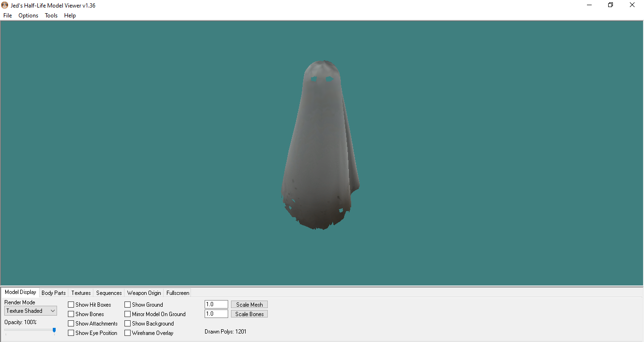
Task: Click the Scale Mesh button
Action: (x=249, y=305)
